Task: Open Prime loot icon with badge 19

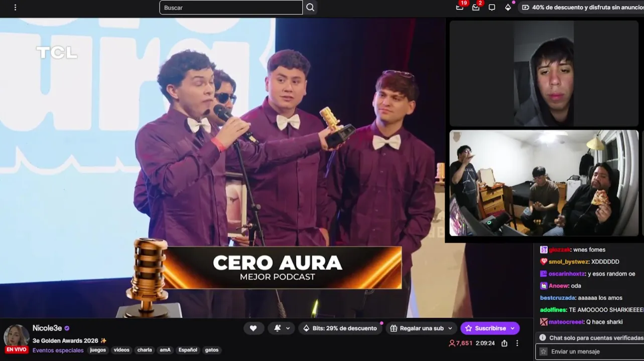Action: [460, 7]
